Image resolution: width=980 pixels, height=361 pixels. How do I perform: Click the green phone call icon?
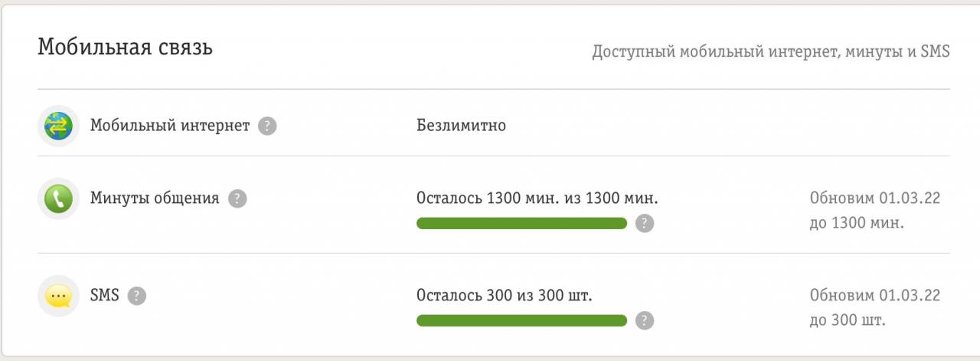coord(59,199)
